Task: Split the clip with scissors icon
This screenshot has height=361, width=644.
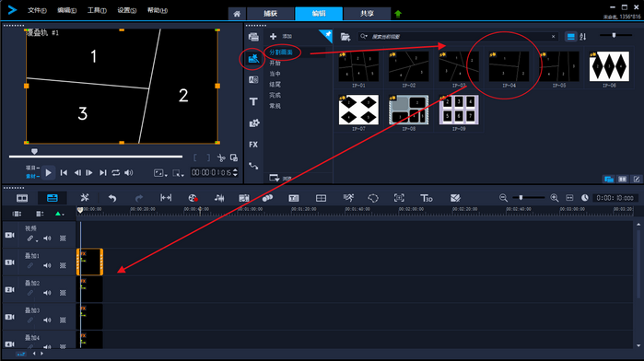Action: 221,157
